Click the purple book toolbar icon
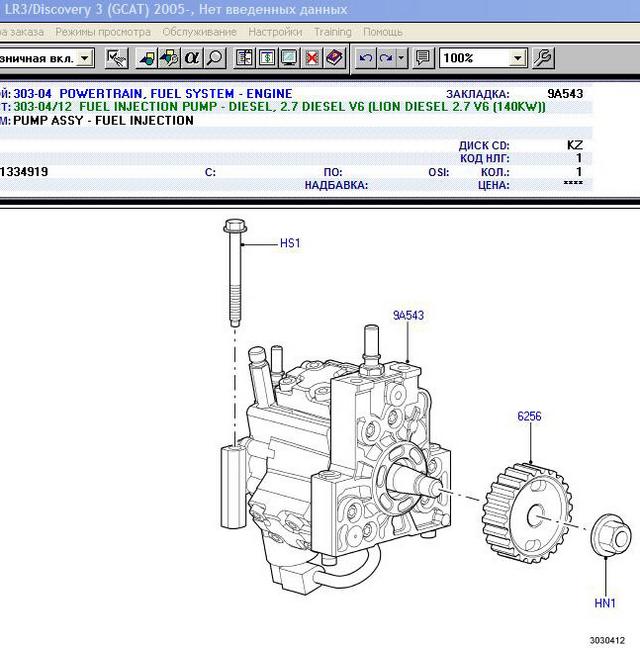This screenshot has height=648, width=640. [334, 58]
